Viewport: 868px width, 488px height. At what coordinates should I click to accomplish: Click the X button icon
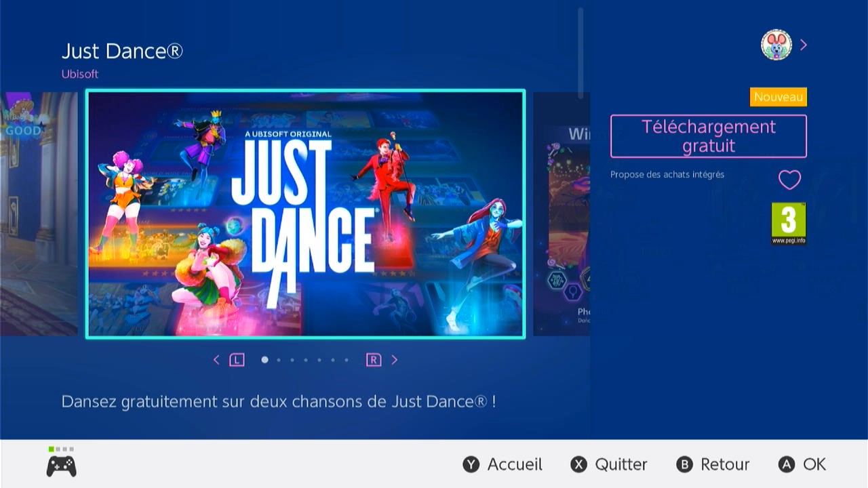tap(578, 464)
